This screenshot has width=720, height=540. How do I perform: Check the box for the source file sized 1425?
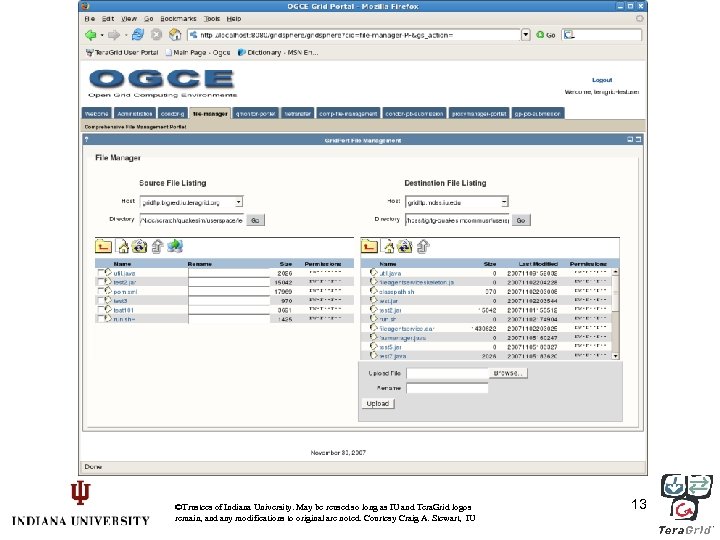pos(101,319)
